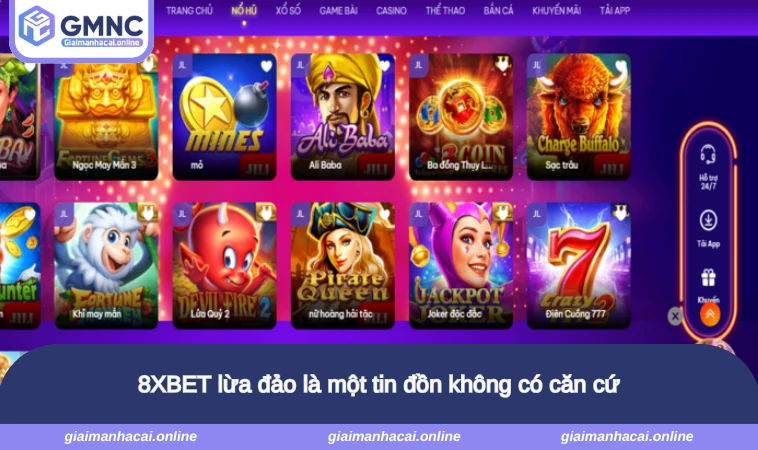Launch the Jackpot Joker game card

pos(461,265)
